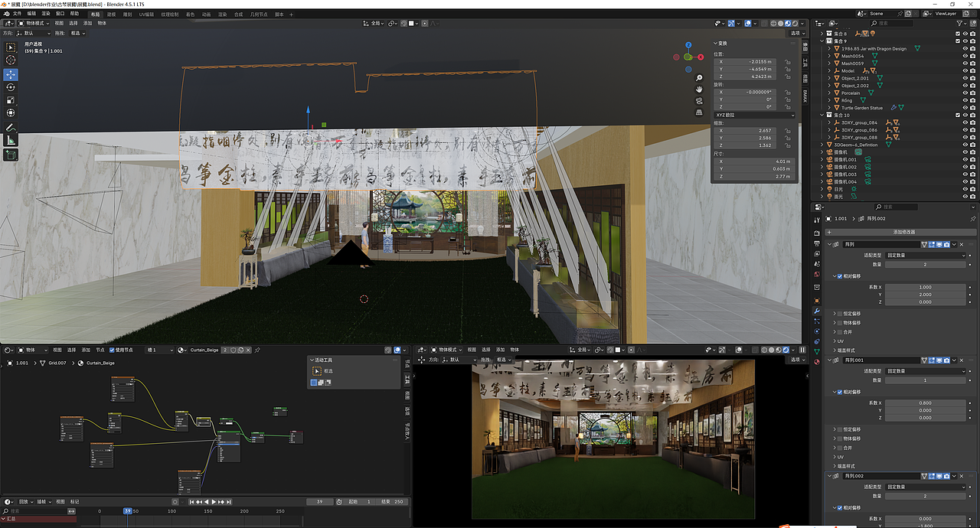Open the 视图 menu in the shader editor
Viewport: 980px width, 528px height.
56,349
